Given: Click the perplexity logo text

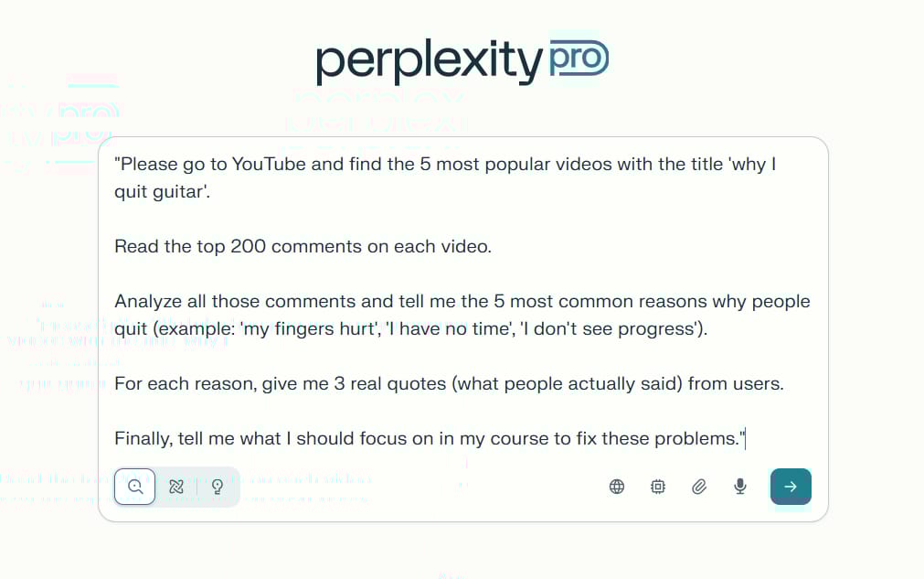Looking at the screenshot, I should 430,60.
